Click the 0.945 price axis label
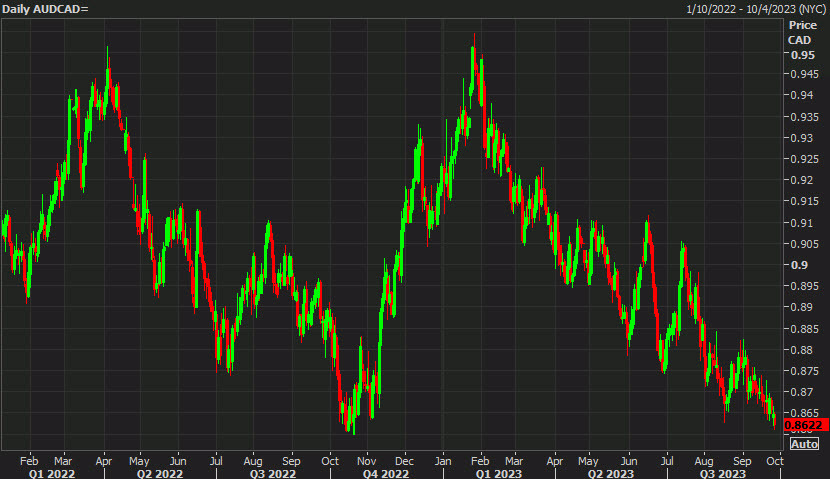 click(x=805, y=74)
